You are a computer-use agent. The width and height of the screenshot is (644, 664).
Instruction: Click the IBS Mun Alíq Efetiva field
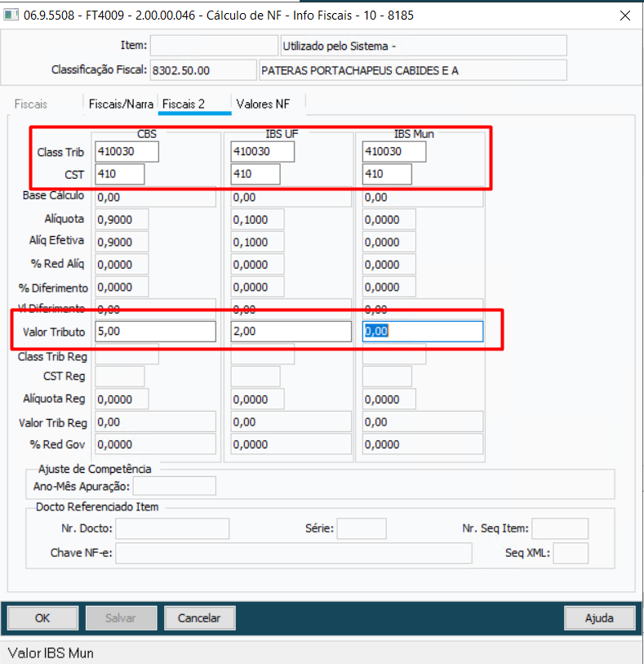[x=389, y=242]
